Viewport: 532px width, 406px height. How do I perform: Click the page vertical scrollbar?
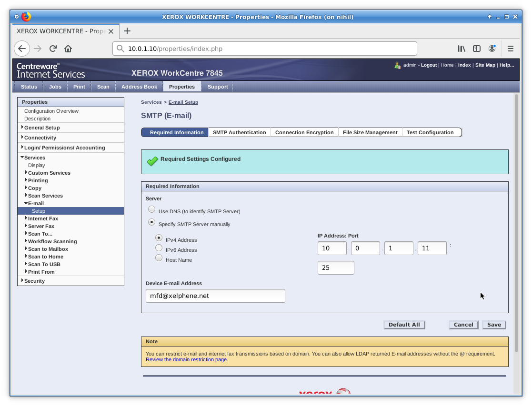click(x=516, y=224)
